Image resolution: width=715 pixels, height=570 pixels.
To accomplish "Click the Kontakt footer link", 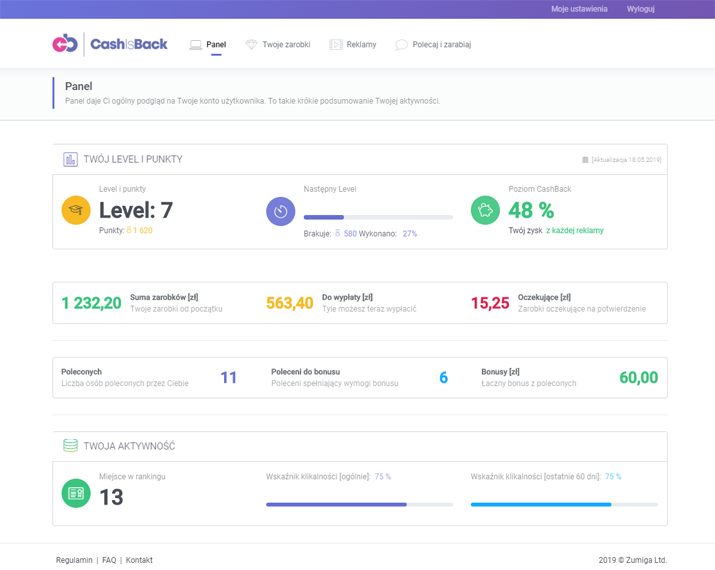I will [139, 560].
